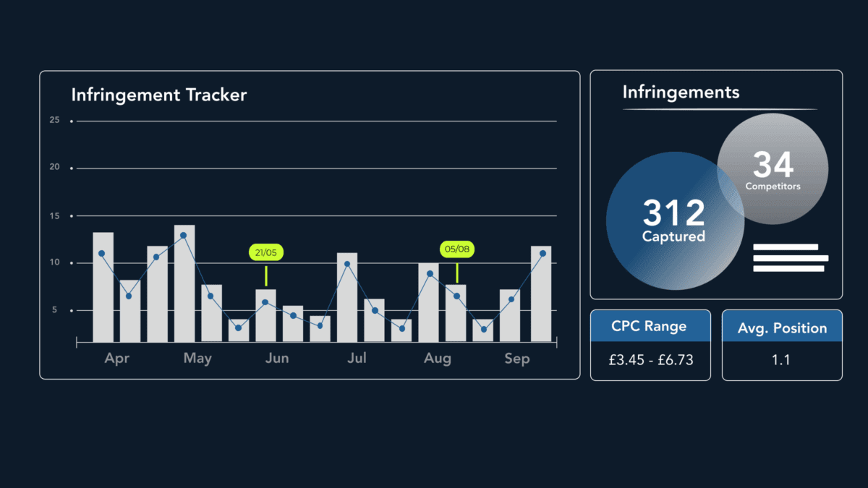Click the Infringements panel heading
The height and width of the screenshot is (488, 868).
(681, 92)
